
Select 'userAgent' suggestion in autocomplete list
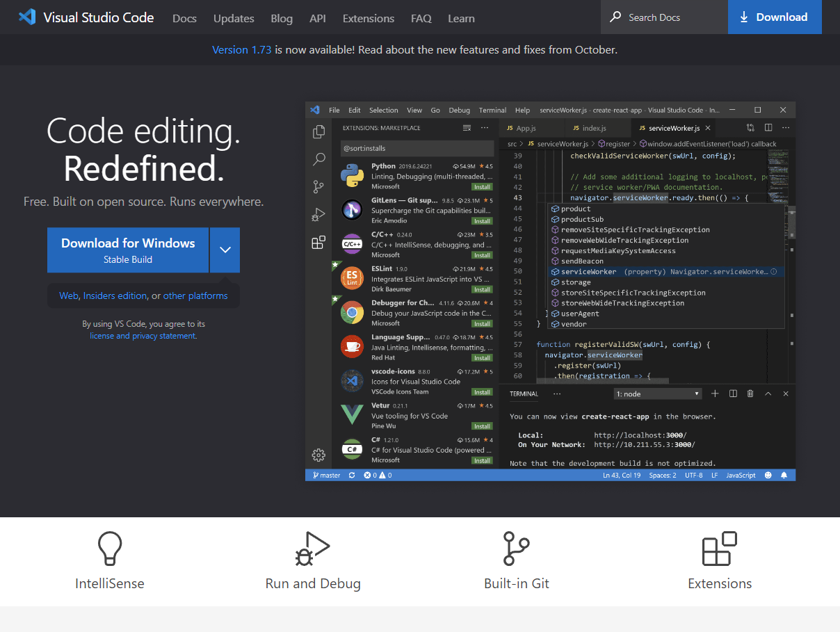pyautogui.click(x=666, y=314)
